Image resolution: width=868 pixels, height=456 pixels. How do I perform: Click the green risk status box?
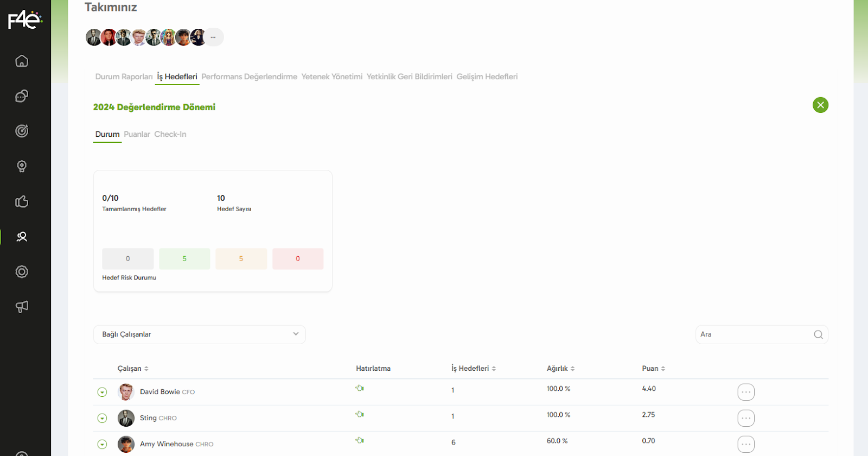(x=184, y=259)
